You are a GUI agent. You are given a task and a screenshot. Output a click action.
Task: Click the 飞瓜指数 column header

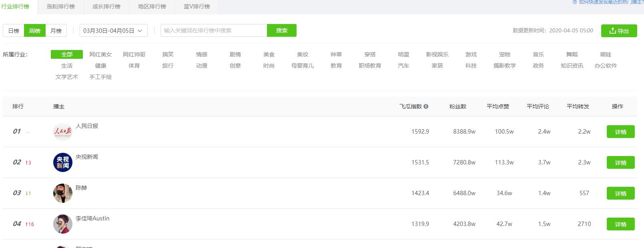(411, 106)
